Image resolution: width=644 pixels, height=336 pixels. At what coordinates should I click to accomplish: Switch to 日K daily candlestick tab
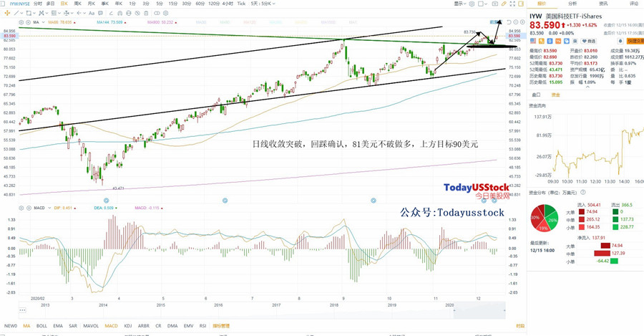[64, 4]
